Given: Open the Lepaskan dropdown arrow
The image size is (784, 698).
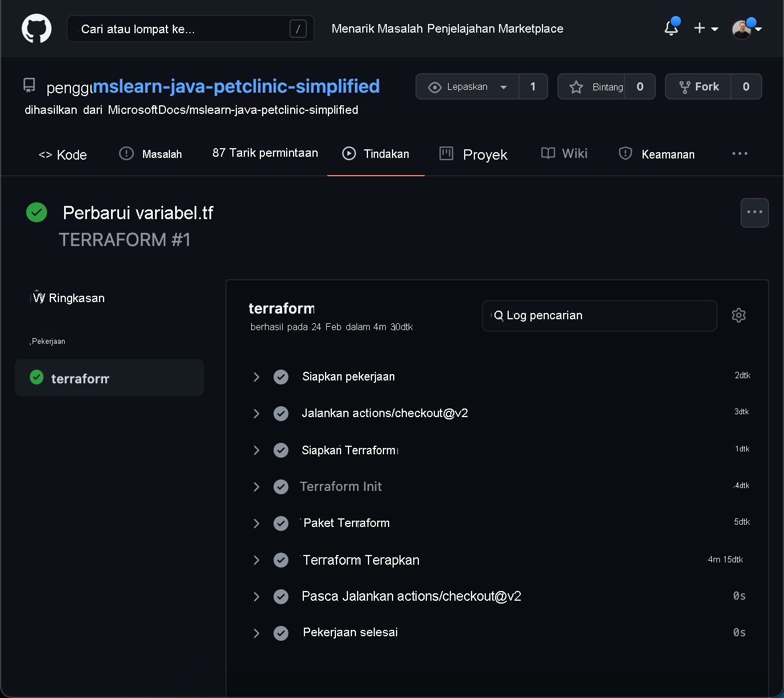Looking at the screenshot, I should tap(504, 86).
